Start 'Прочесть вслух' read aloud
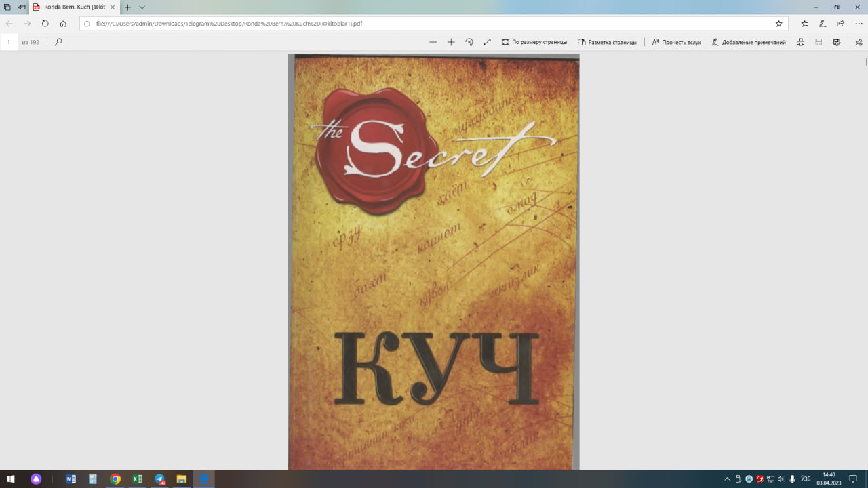The image size is (868, 488). tap(676, 42)
